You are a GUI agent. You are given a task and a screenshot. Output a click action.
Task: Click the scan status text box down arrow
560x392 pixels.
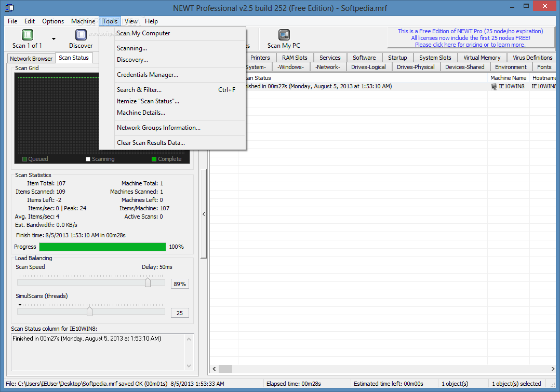coord(189,366)
